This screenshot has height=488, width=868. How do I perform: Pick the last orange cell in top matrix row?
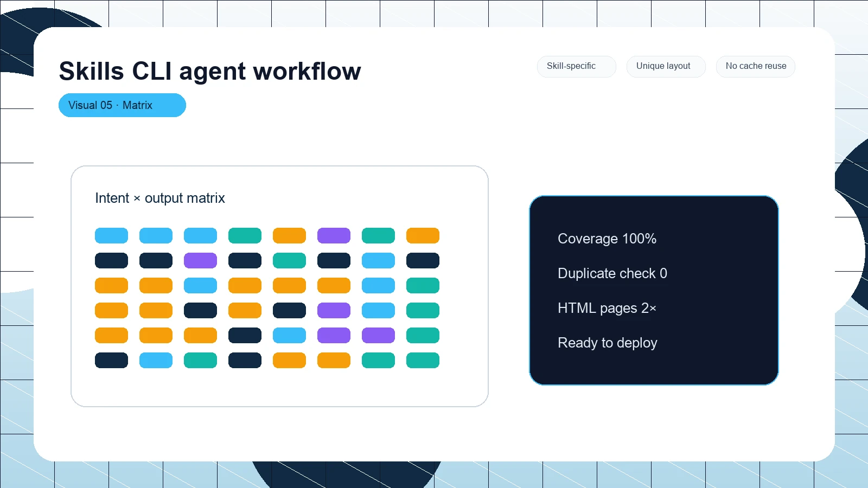tap(423, 236)
